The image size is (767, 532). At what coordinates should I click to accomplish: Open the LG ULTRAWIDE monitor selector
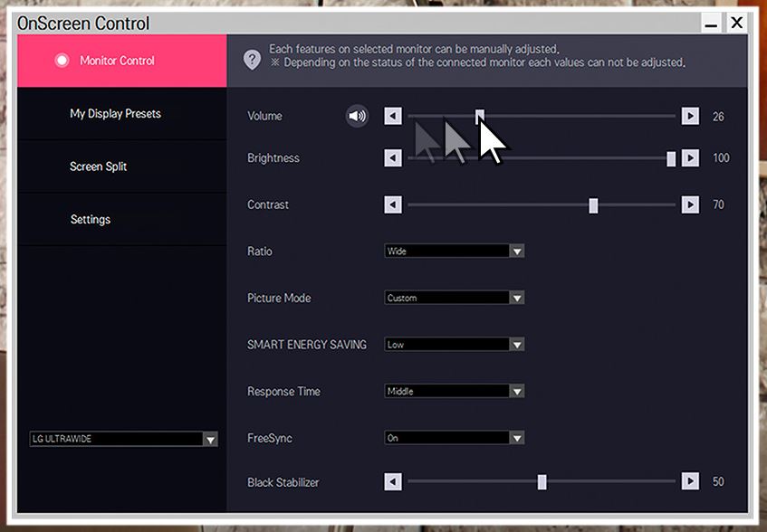(124, 439)
